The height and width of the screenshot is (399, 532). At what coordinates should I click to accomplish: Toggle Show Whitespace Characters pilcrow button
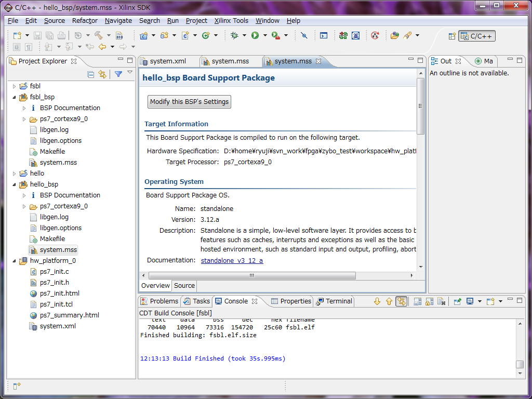pyautogui.click(x=29, y=47)
